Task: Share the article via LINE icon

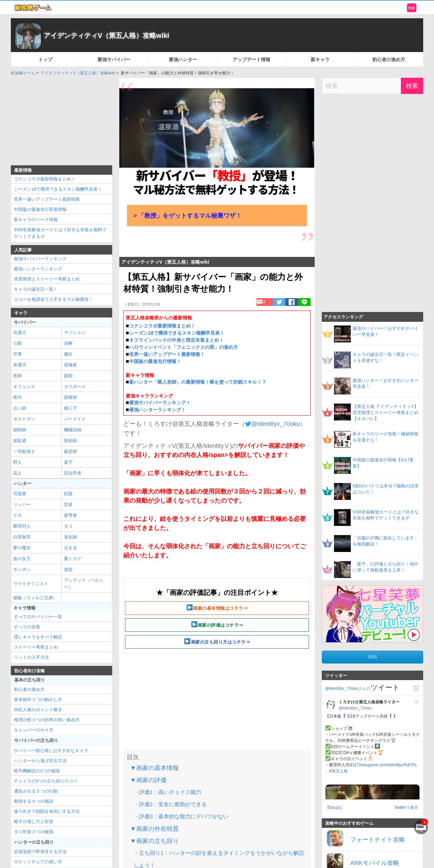Action: (304, 302)
